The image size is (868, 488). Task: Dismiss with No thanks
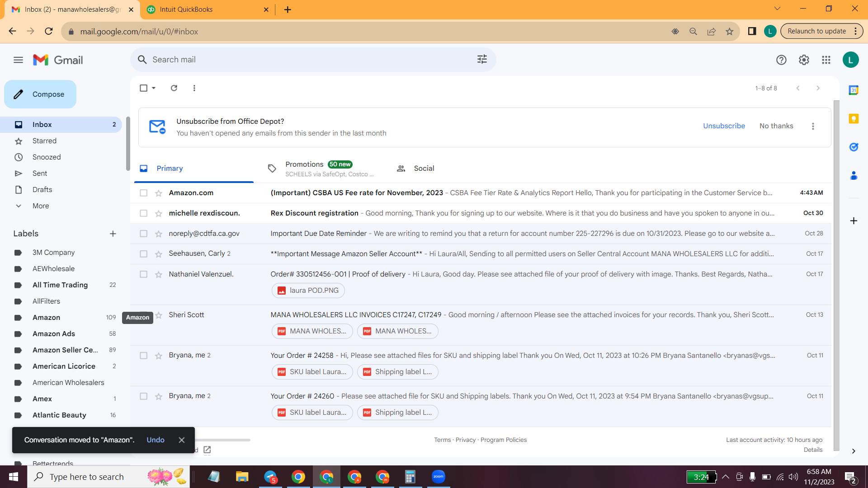(776, 126)
